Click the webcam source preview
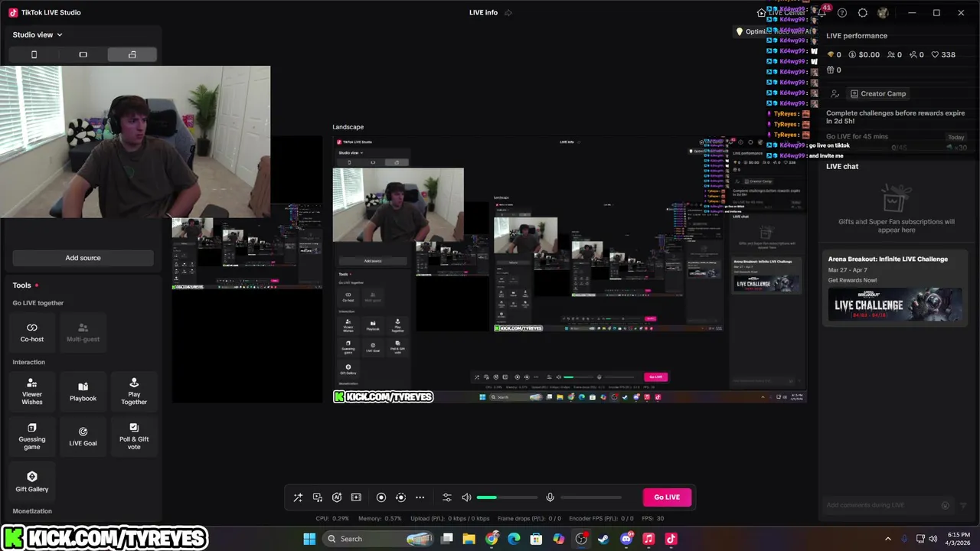The width and height of the screenshot is (980, 551). pyautogui.click(x=135, y=142)
